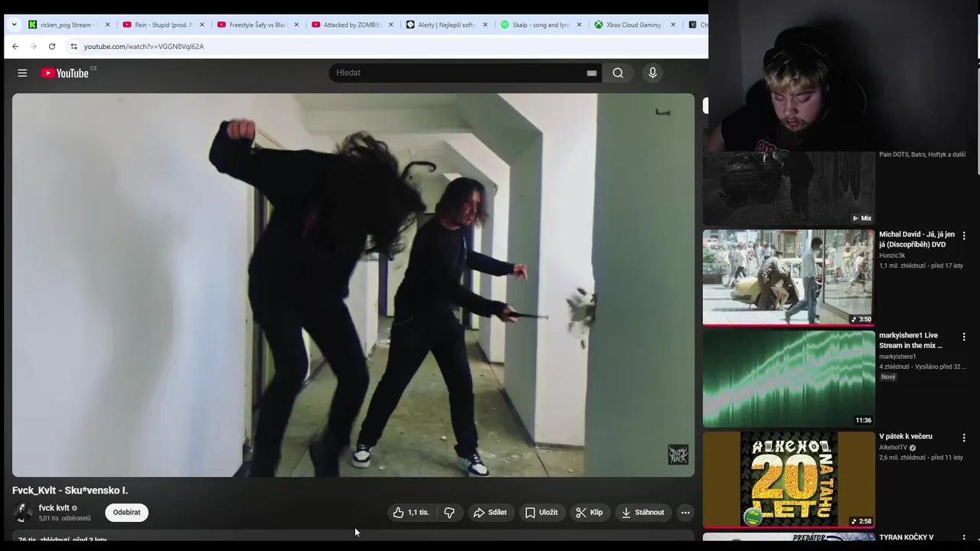The image size is (980, 551).
Task: Open markyishere1 Live Stream thumbnail
Action: click(789, 378)
